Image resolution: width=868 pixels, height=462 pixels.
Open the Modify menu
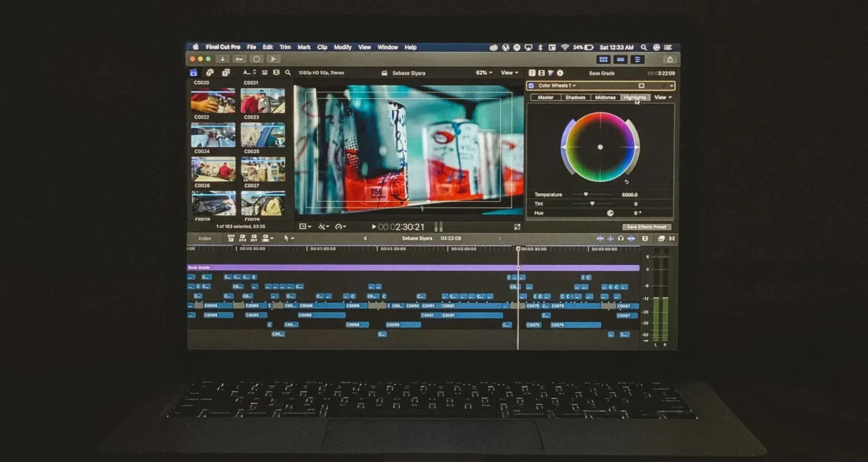(x=342, y=47)
